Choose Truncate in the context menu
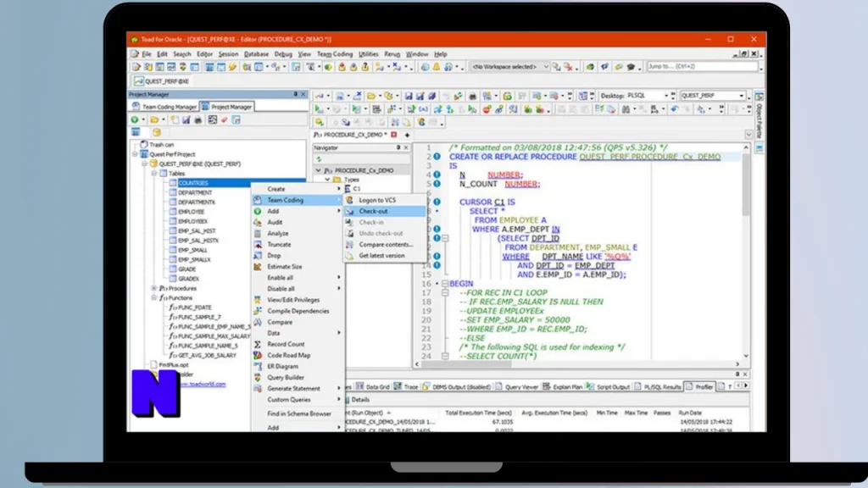Viewport: 868px width, 488px height. click(x=298, y=244)
